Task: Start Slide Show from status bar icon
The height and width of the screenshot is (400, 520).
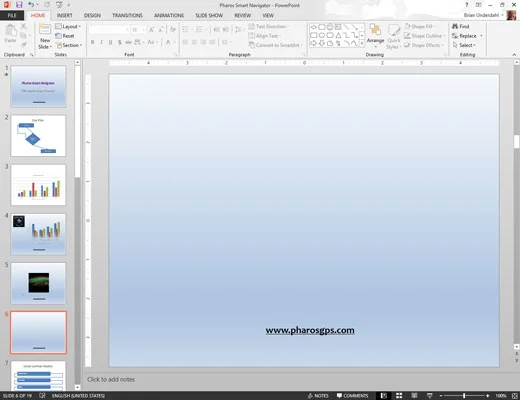Action: click(x=430, y=396)
